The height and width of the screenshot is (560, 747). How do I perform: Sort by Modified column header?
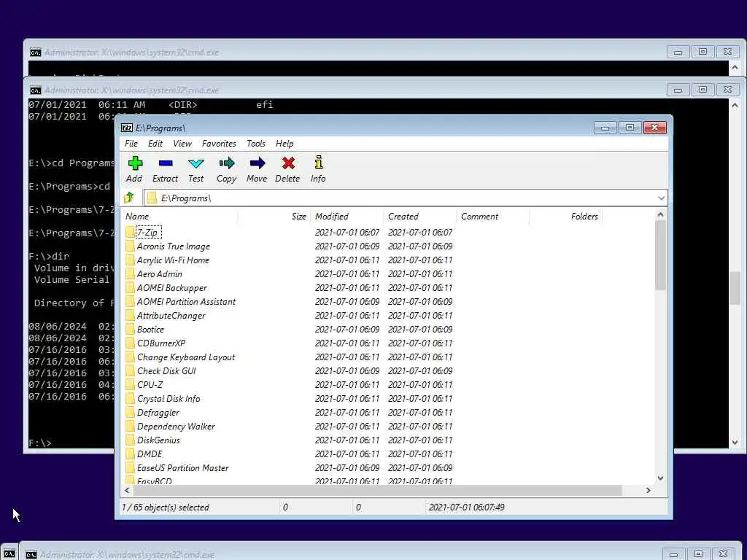347,216
